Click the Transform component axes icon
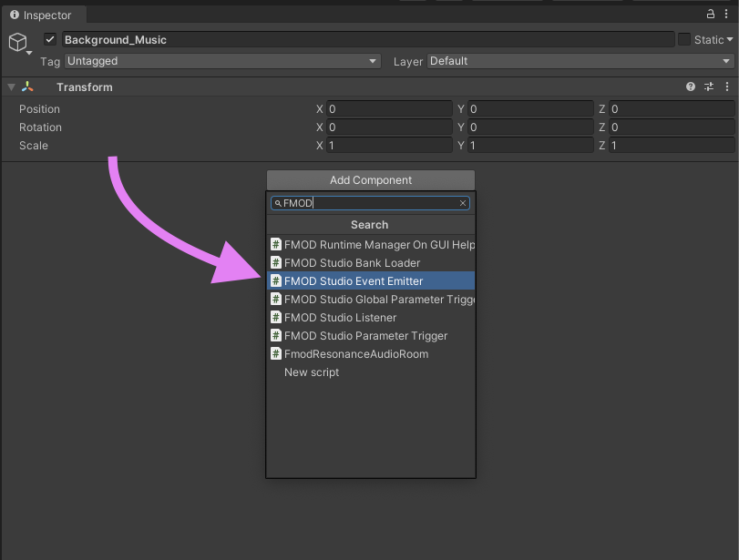 click(x=28, y=87)
